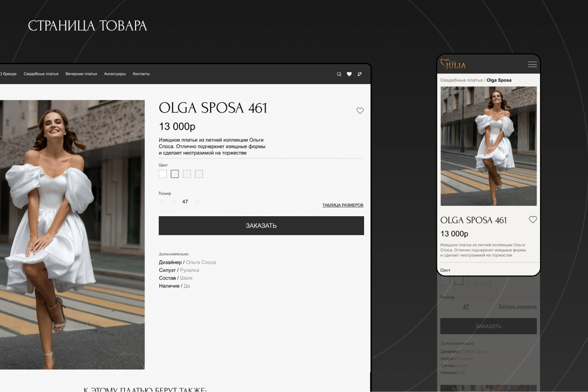
Task: Click the desktop Цвет label
Action: point(163,165)
